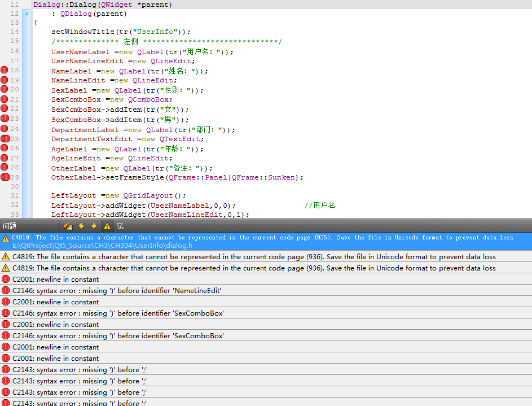
Task: Click the error marker on line 23
Action: click(x=5, y=119)
